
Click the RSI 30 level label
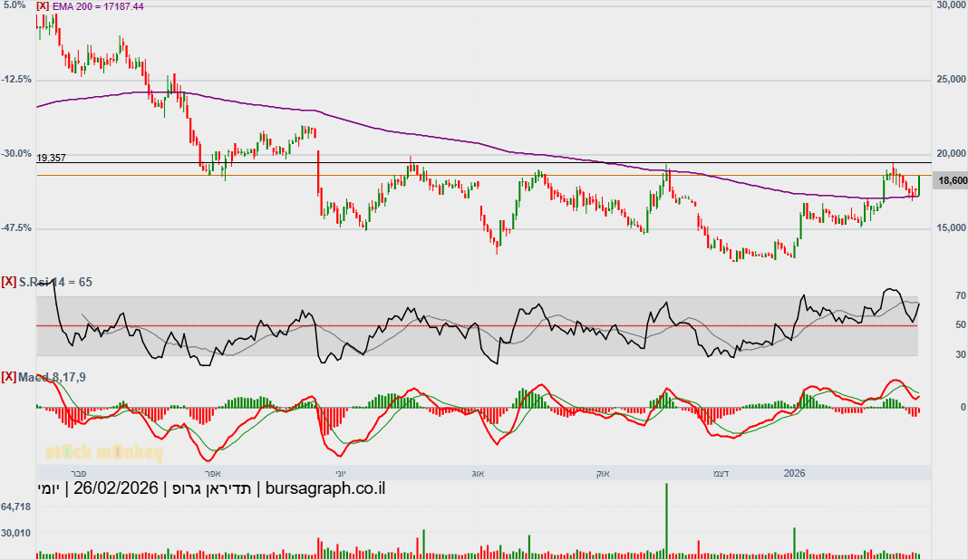961,354
